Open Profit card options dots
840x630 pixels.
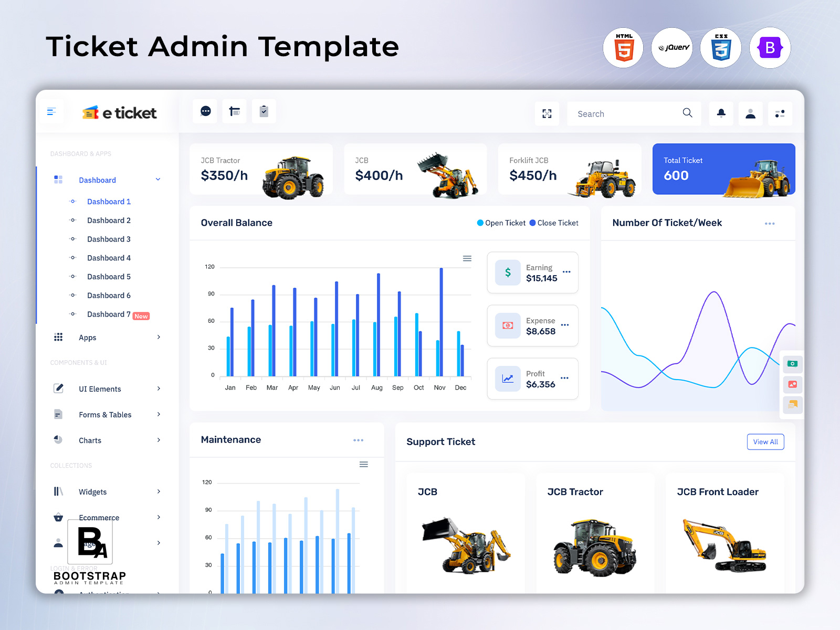tap(564, 378)
